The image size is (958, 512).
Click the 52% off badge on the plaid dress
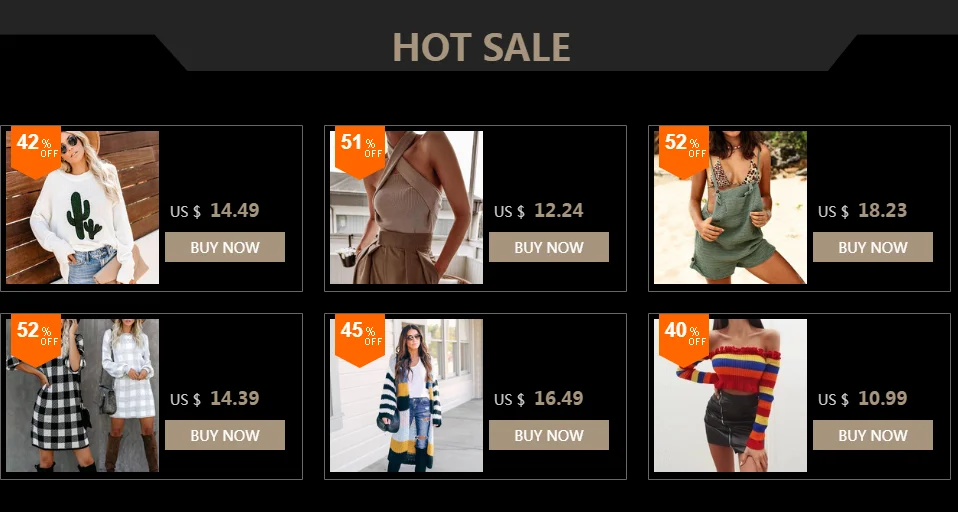click(36, 338)
